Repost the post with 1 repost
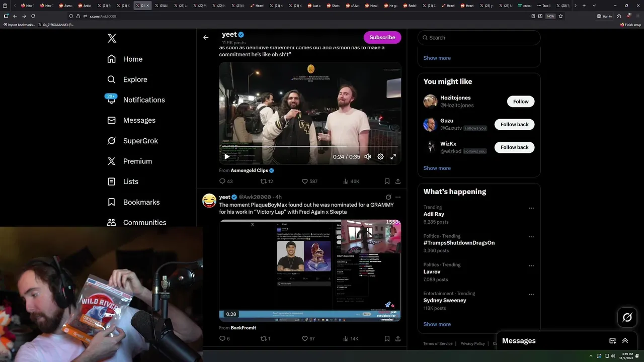The image size is (644, 362). pos(265,338)
